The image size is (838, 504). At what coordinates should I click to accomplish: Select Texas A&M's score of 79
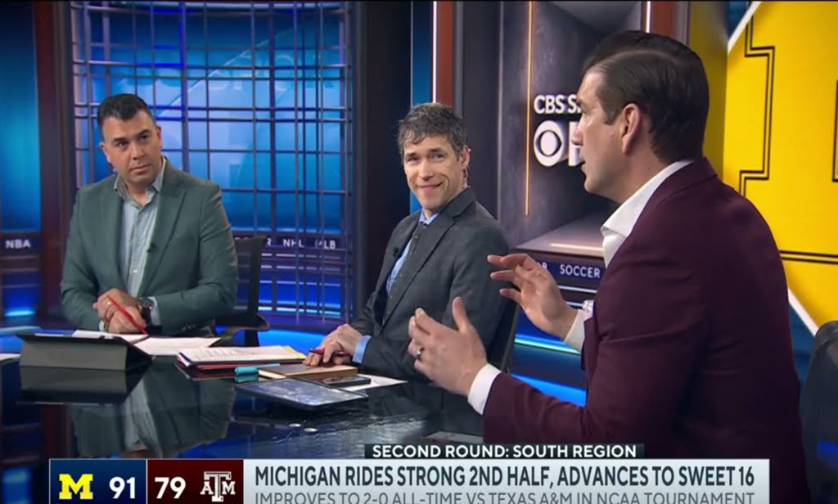[x=170, y=488]
